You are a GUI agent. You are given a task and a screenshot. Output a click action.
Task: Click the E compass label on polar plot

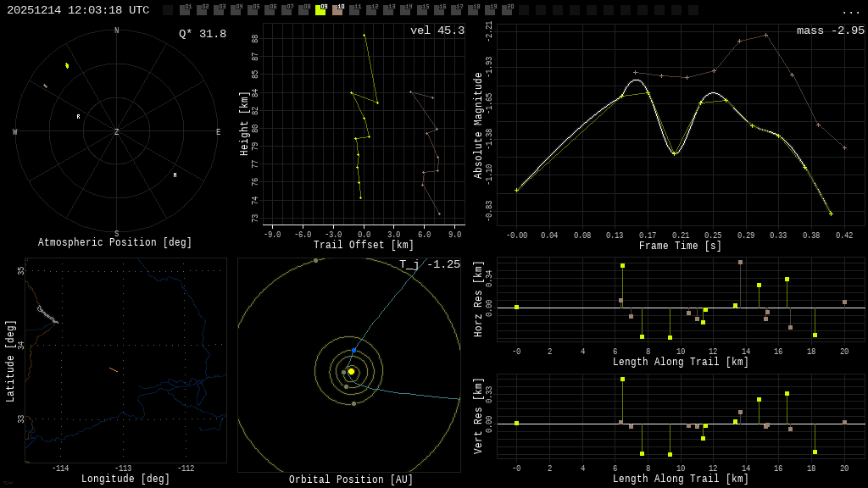coord(218,131)
